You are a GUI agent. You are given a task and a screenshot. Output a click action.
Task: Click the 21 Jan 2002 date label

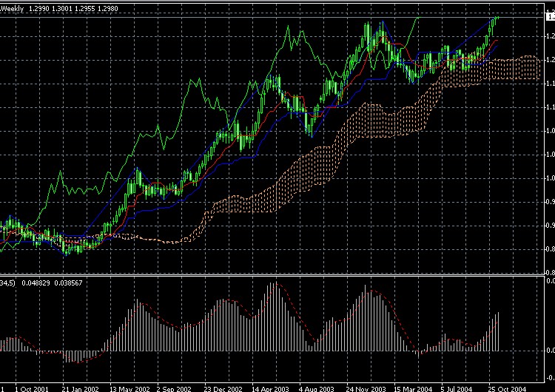click(80, 388)
